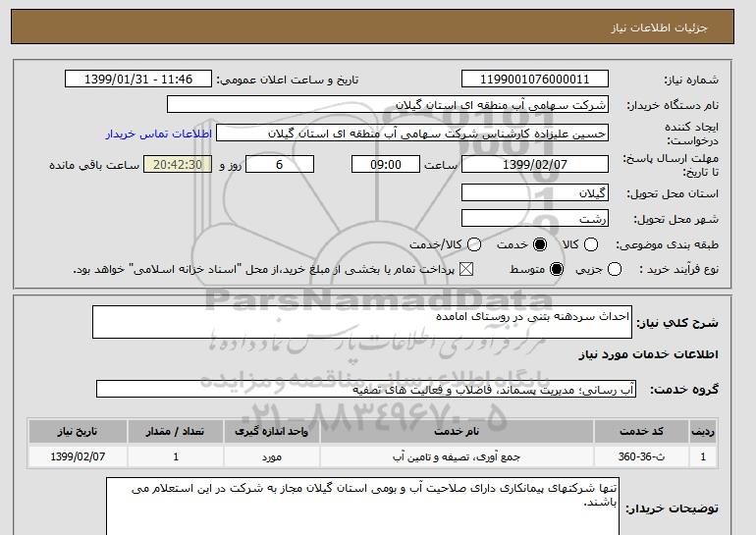756x535 pixels.
Task: Click the تاریخ نیاز column header
Action: tap(78, 431)
